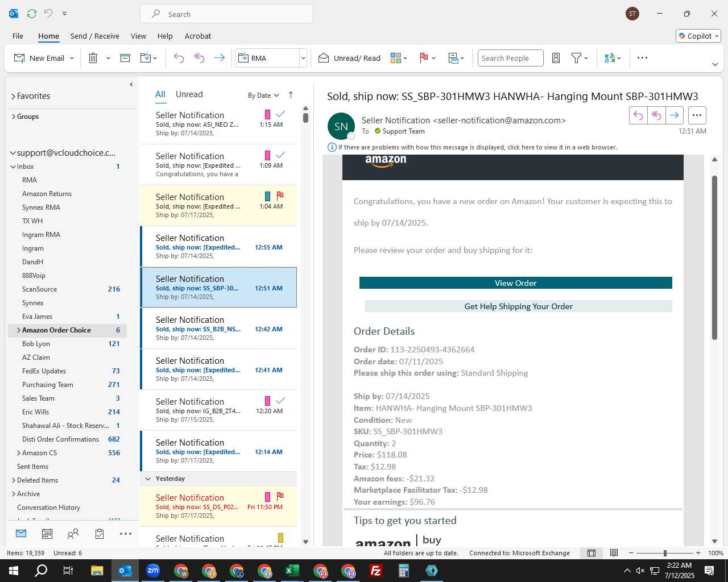This screenshot has height=582, width=728.
Task: Open the Help tab
Action: point(165,36)
